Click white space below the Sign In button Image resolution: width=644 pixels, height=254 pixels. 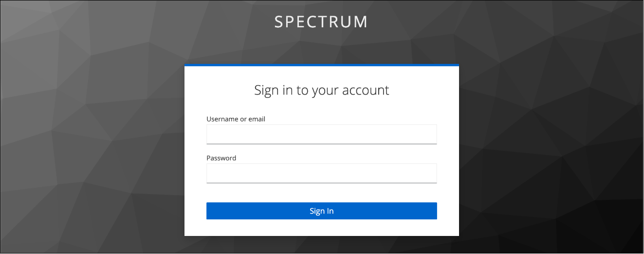(x=321, y=228)
